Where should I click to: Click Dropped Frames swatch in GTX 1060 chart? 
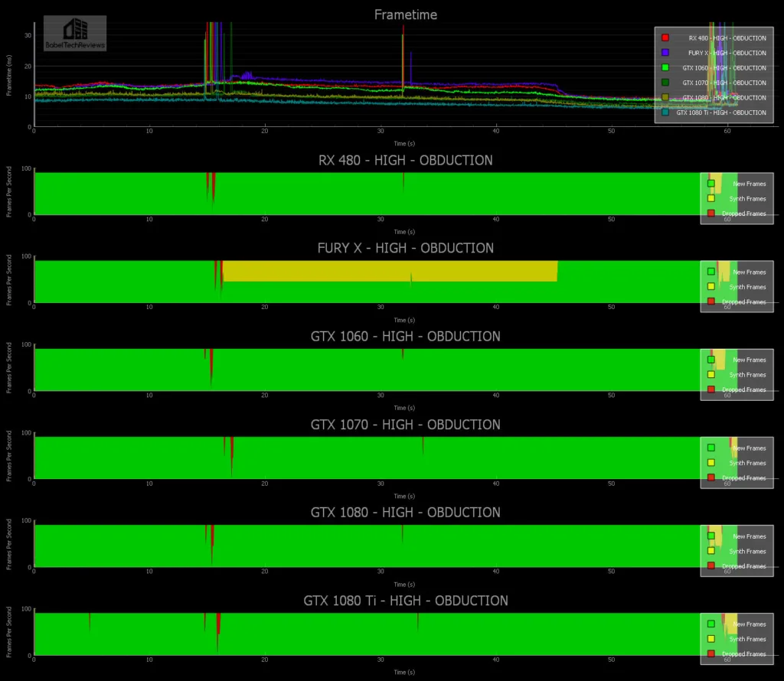[711, 389]
